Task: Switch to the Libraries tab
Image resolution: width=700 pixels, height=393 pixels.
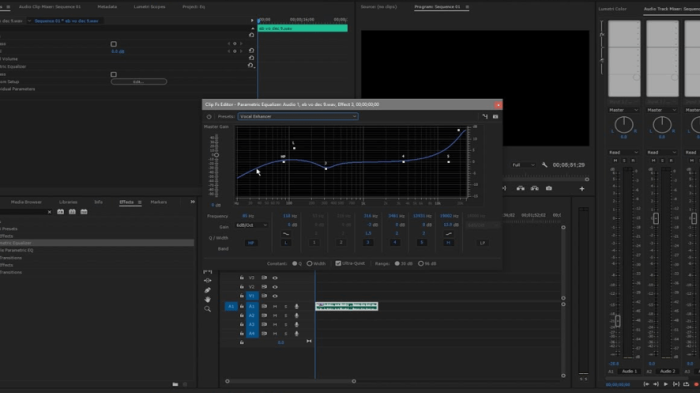Action: (68, 202)
